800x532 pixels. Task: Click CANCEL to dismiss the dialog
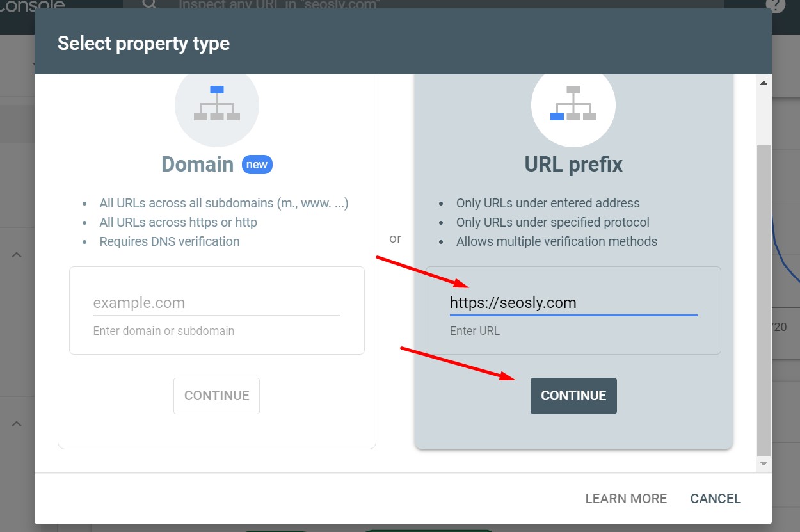pyautogui.click(x=715, y=498)
